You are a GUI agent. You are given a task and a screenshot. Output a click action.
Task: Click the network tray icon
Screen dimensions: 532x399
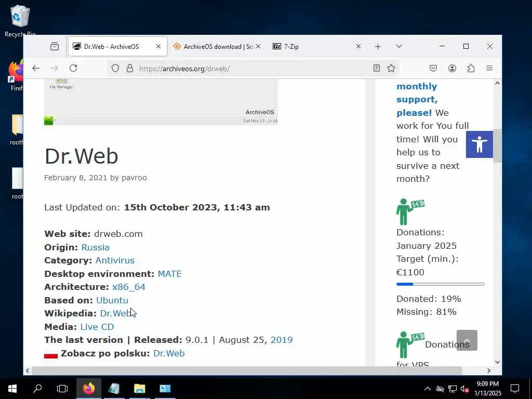[453, 389]
